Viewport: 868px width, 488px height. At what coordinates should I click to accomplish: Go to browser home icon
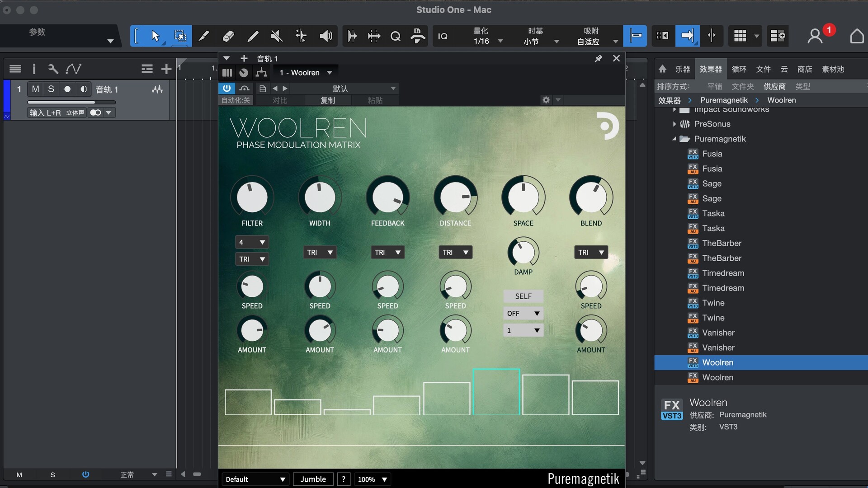(662, 69)
